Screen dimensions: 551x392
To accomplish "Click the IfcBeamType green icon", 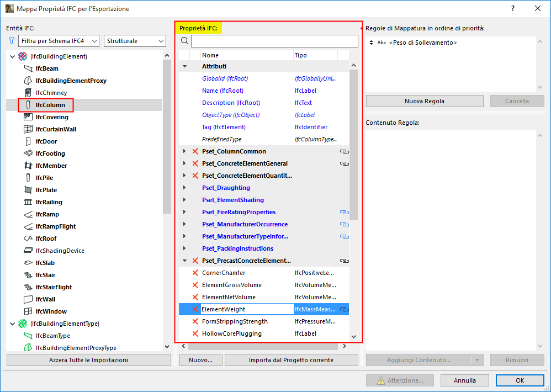I will tap(28, 336).
